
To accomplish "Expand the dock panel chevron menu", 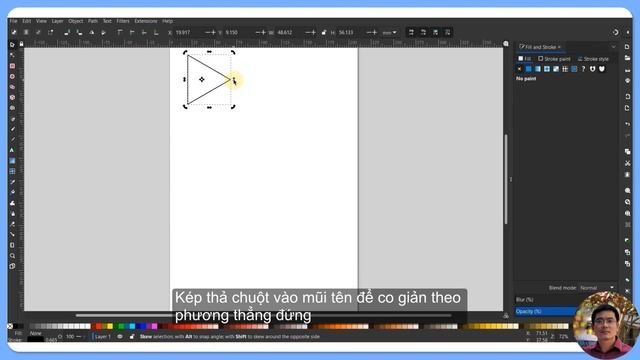I will click(x=613, y=47).
